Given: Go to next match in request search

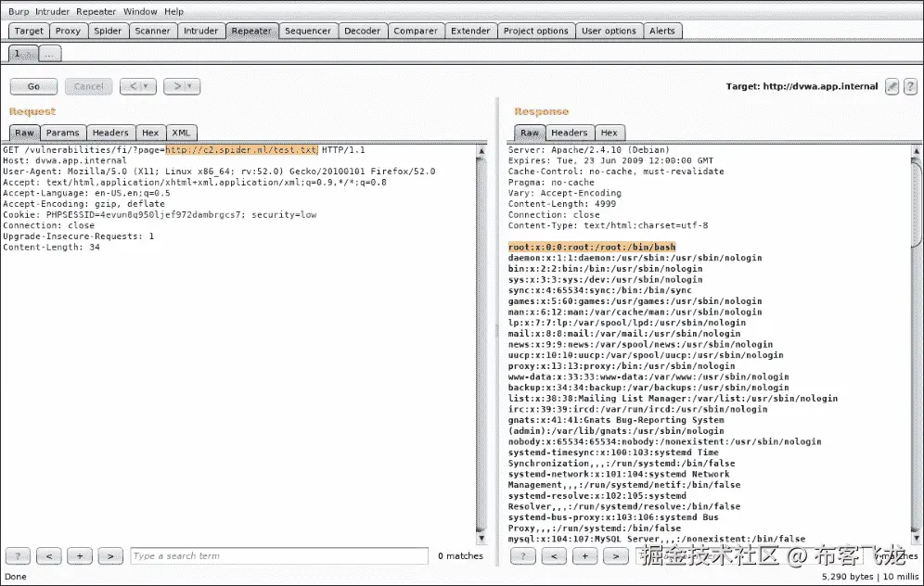Looking at the screenshot, I should point(110,555).
